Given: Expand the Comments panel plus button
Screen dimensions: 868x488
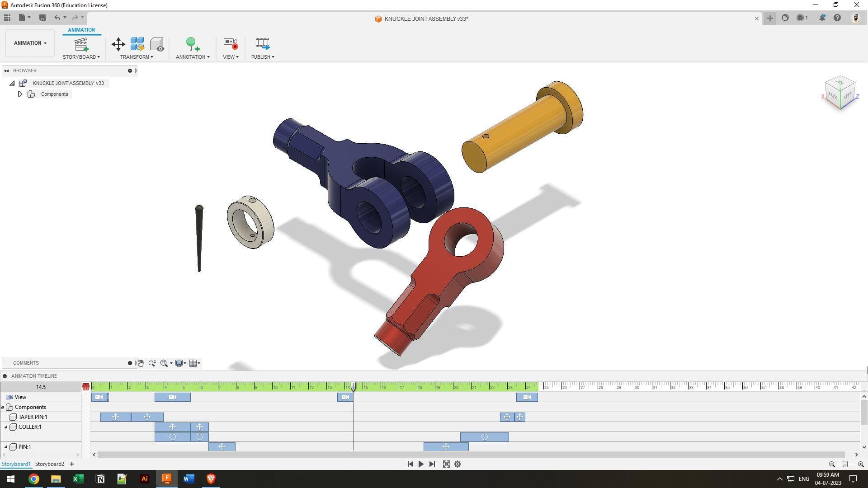Looking at the screenshot, I should click(130, 363).
